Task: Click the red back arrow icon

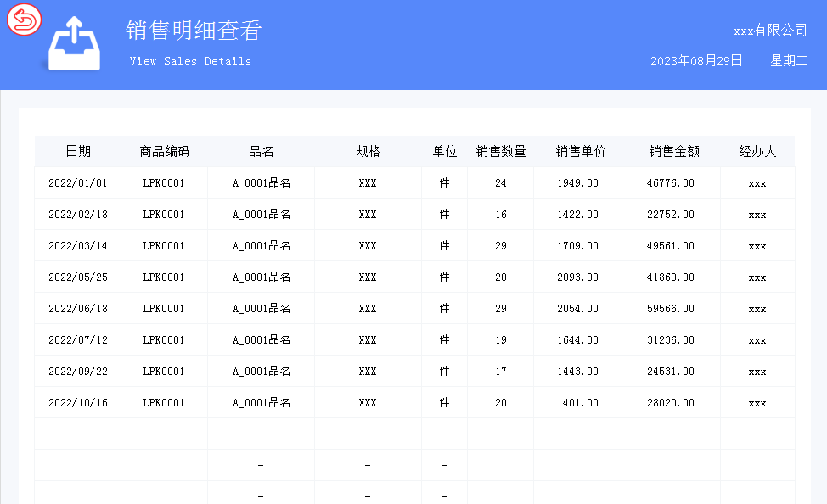Action: [x=25, y=20]
